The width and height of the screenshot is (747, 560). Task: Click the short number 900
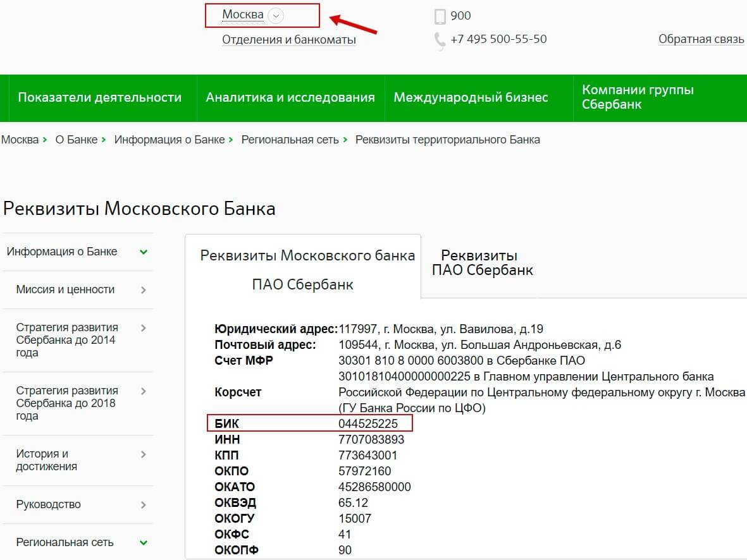(460, 16)
